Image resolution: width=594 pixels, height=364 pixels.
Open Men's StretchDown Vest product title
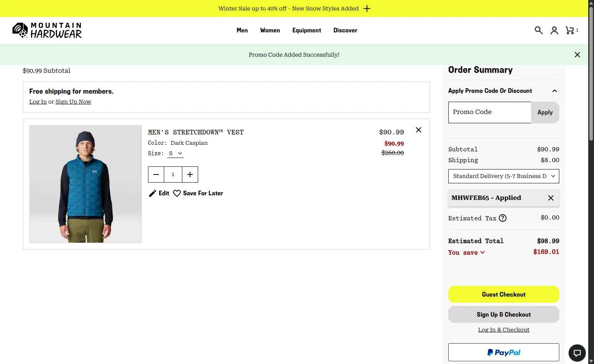(x=196, y=133)
